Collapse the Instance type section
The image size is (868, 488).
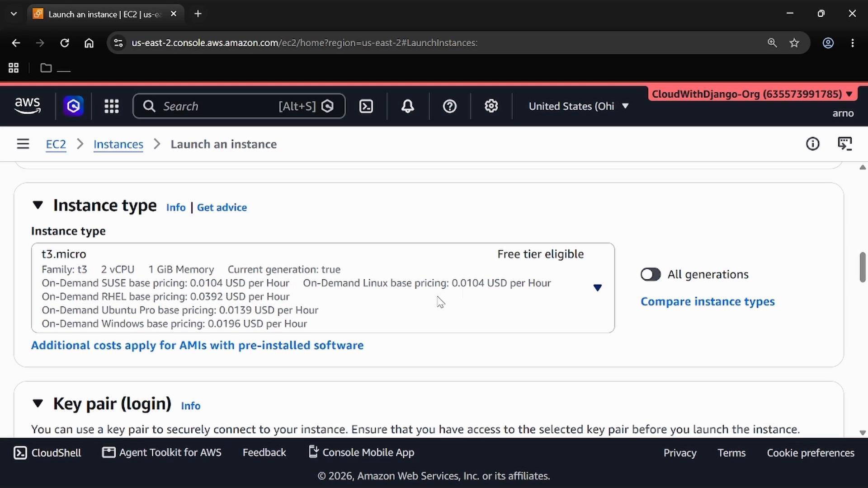coord(38,206)
